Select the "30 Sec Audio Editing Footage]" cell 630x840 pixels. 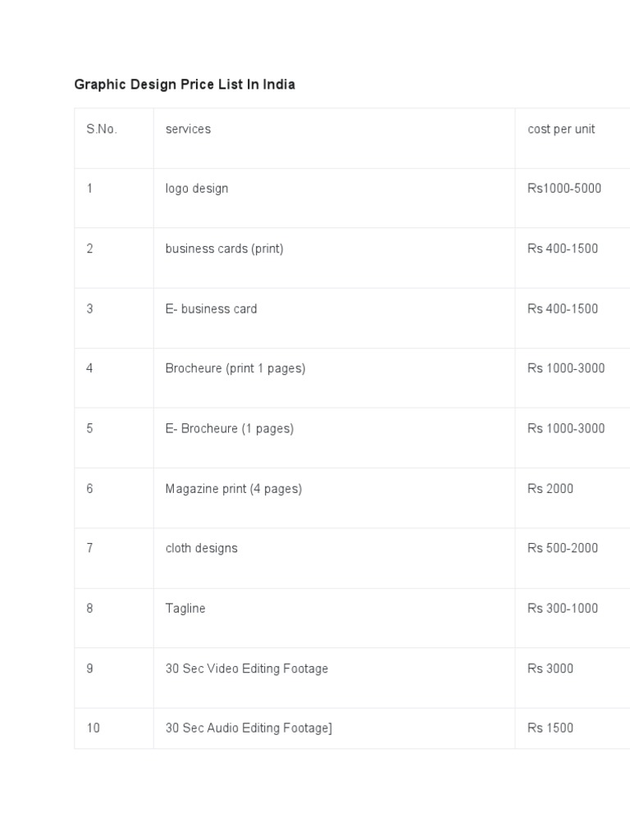click(x=249, y=728)
